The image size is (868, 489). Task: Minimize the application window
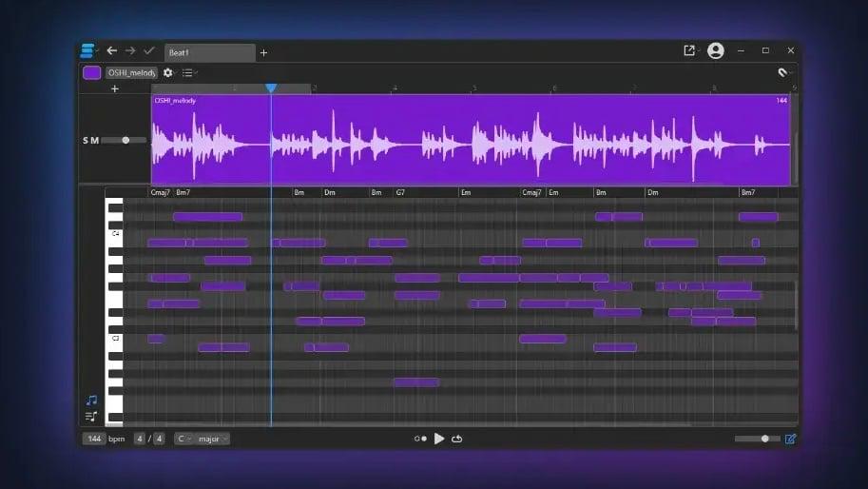tap(741, 50)
